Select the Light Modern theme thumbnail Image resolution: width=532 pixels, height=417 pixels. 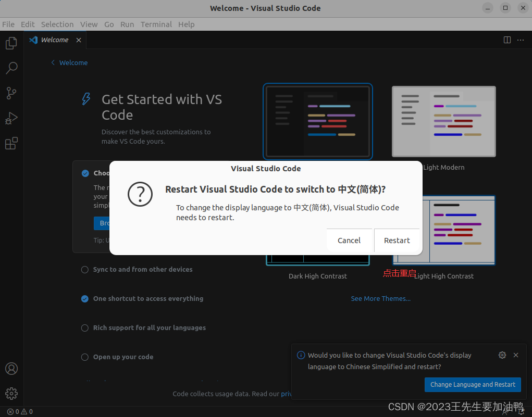443,121
